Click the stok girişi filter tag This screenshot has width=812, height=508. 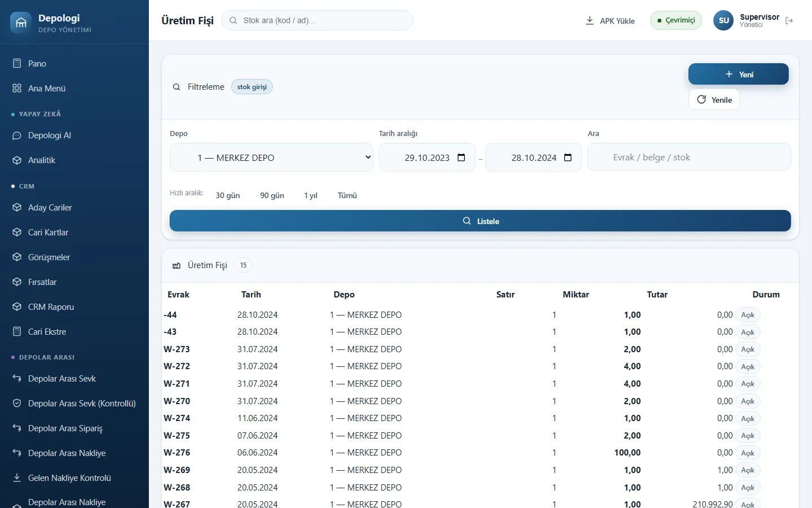pos(252,87)
